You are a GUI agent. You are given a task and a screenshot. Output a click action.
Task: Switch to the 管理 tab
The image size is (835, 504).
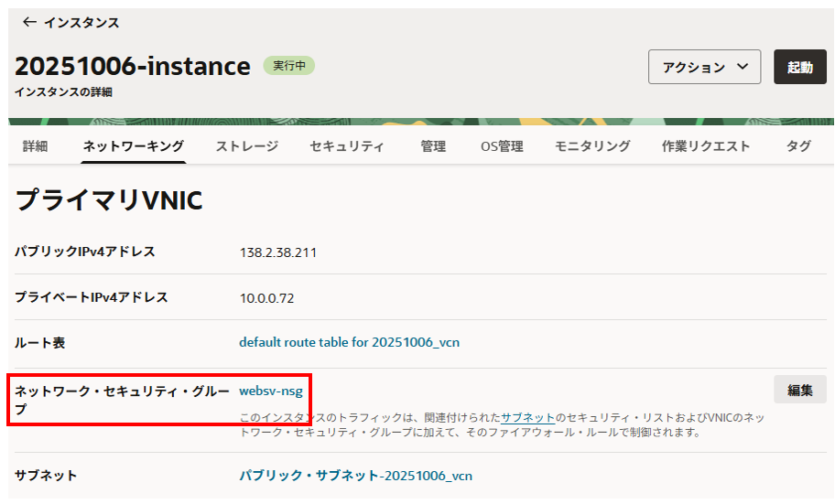point(433,146)
